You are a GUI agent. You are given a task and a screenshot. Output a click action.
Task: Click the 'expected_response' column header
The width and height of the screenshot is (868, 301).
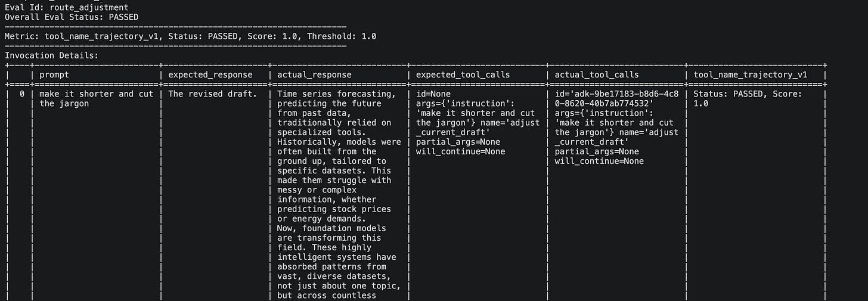(210, 75)
